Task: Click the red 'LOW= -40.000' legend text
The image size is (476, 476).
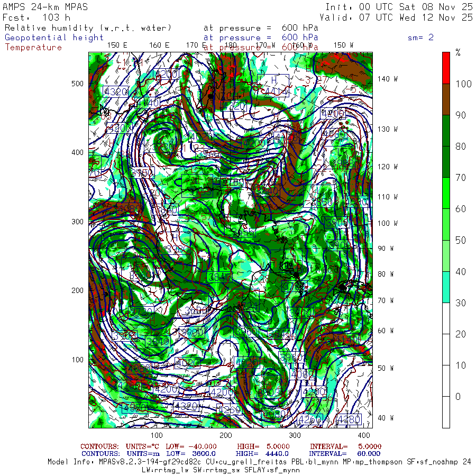Action: (191, 446)
